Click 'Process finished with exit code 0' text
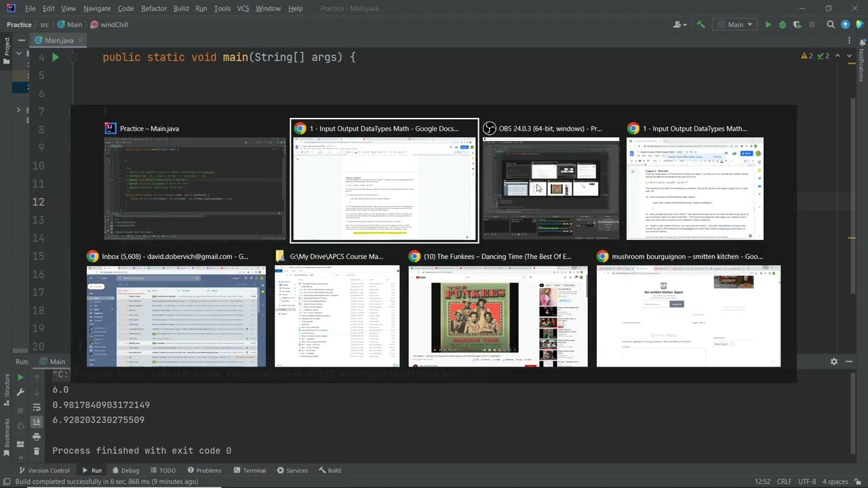868x488 pixels. click(142, 451)
